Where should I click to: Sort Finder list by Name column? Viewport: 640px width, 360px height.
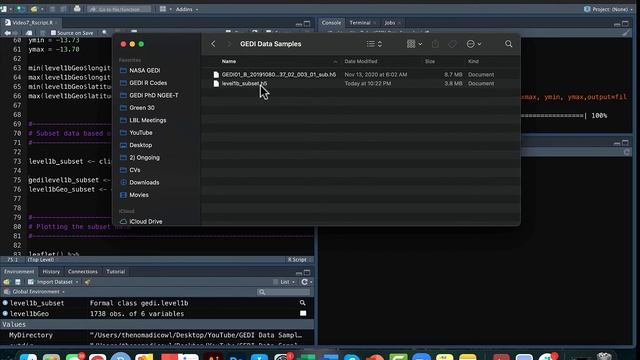pyautogui.click(x=229, y=61)
